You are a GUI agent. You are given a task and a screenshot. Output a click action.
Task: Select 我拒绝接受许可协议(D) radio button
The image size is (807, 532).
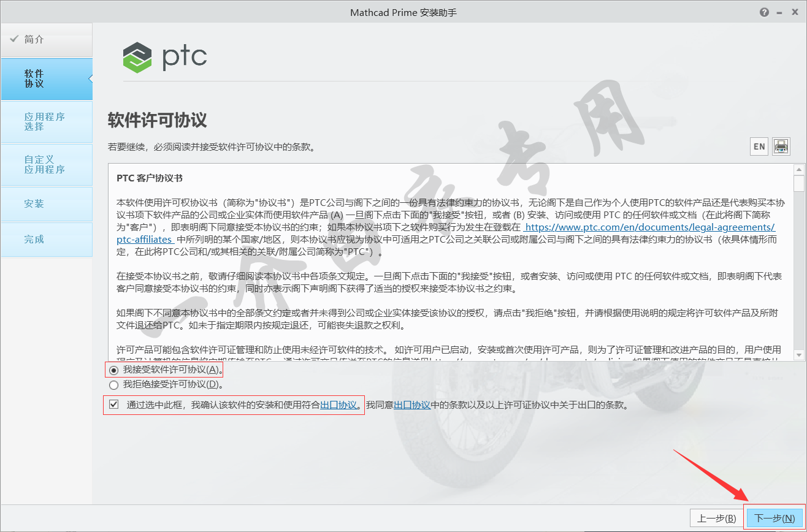tap(113, 385)
